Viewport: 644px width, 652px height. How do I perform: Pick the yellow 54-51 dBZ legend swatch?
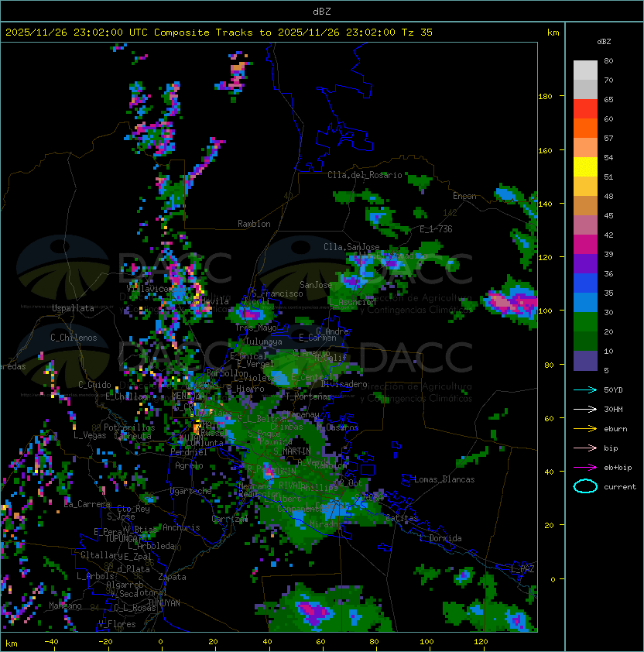(x=585, y=167)
